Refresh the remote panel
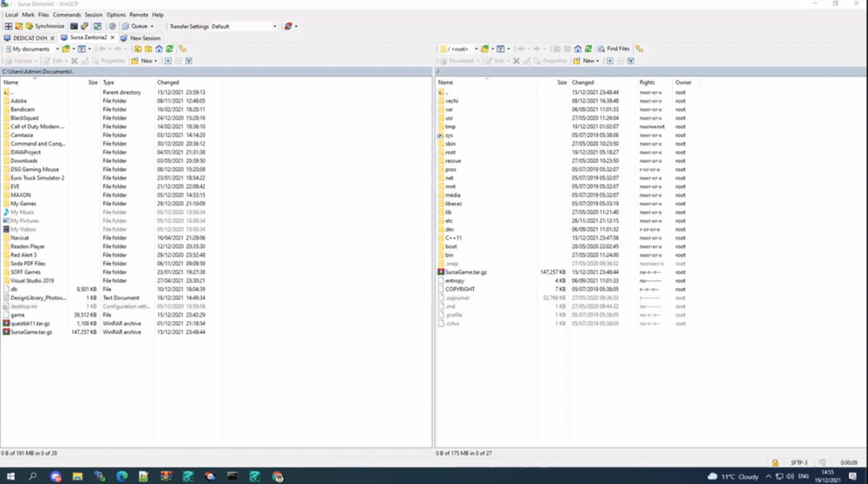Image resolution: width=868 pixels, height=484 pixels. [588, 49]
